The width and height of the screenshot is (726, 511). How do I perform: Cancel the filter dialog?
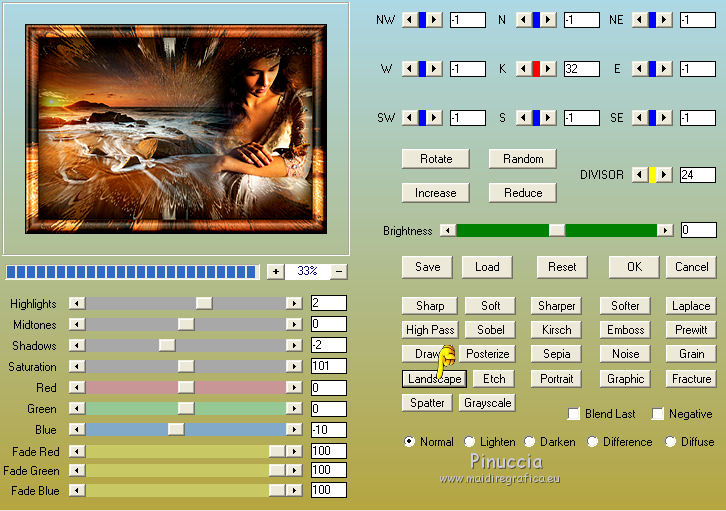pos(691,267)
